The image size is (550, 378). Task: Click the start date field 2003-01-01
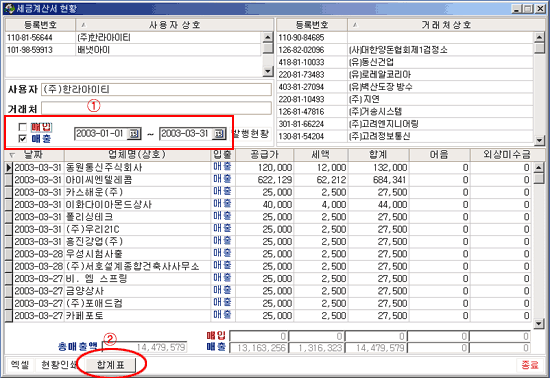(101, 134)
